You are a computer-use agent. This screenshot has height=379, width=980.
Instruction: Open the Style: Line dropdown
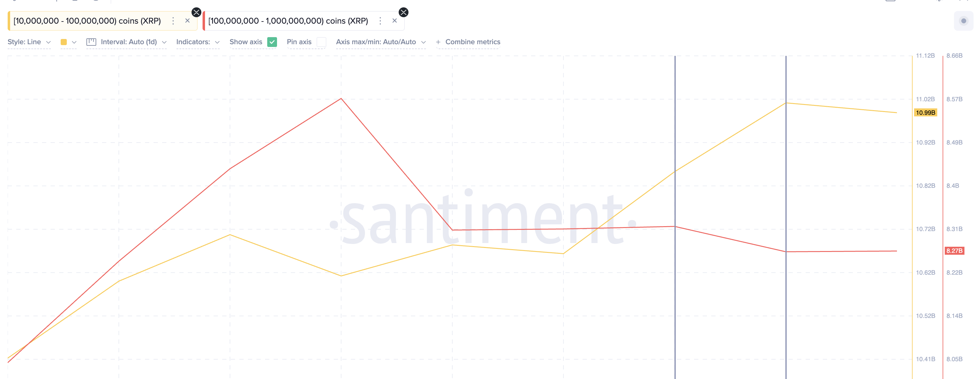point(29,42)
